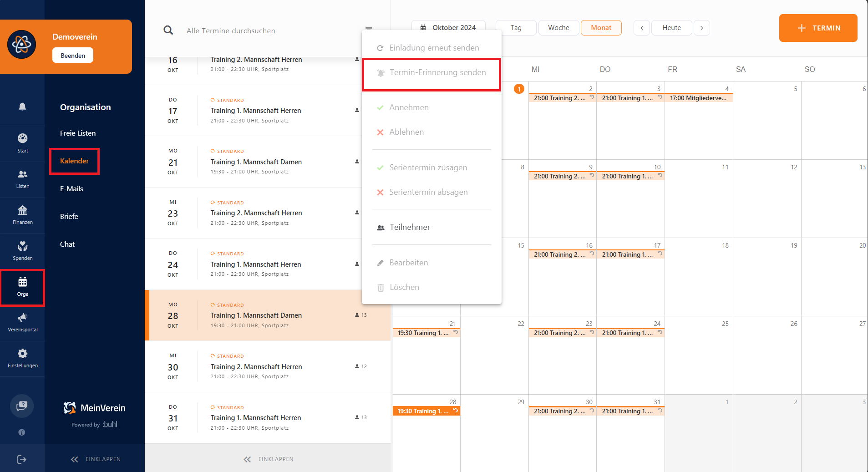Open Briefe in Organisation menu
Viewport: 868px width, 472px height.
[x=69, y=217]
